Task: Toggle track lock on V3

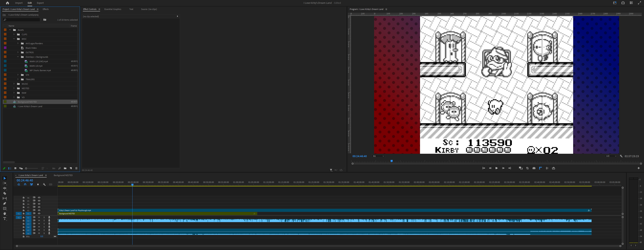Action: tap(23, 207)
